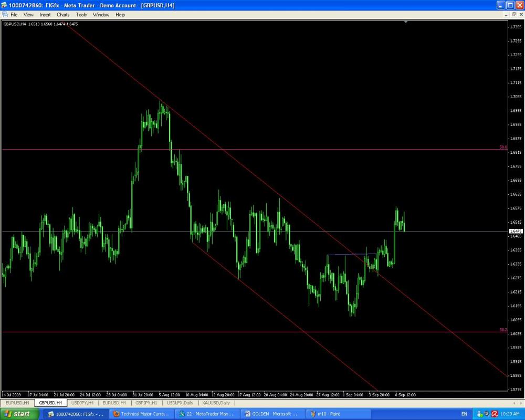
Task: Switch to GOLDEN - Microsoft taskbar button
Action: [x=272, y=414]
